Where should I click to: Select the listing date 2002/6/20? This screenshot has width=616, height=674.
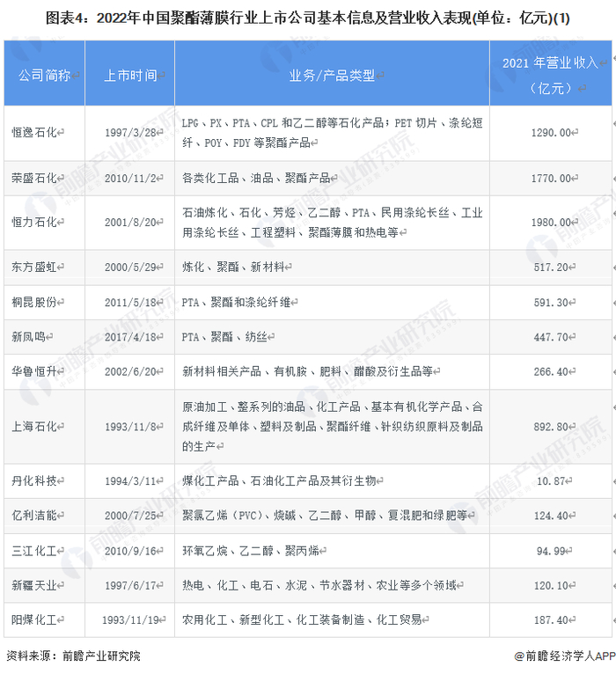click(x=130, y=371)
